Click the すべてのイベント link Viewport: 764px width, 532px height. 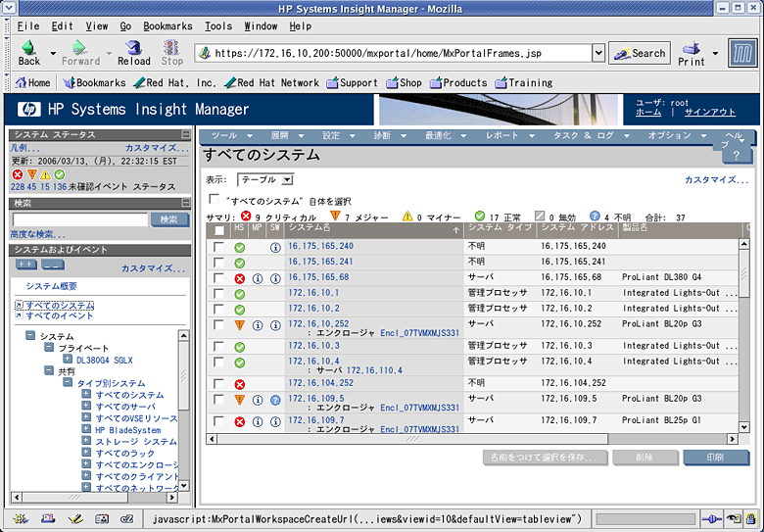60,315
